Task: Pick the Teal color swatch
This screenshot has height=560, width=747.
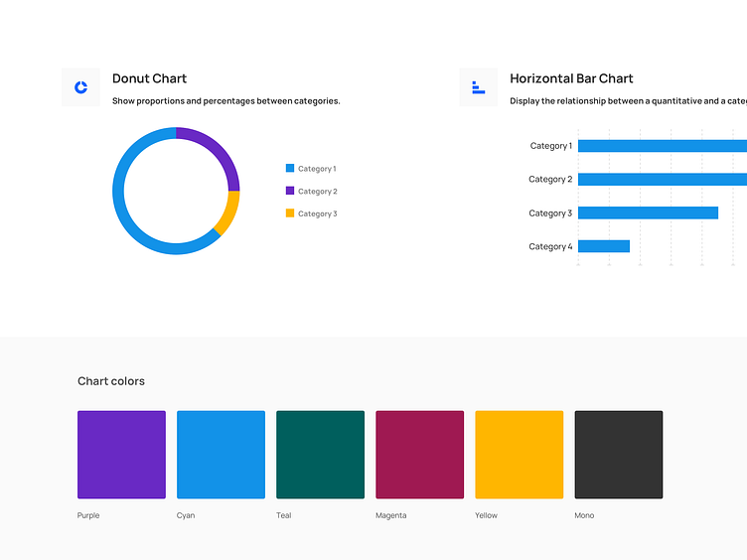Action: click(320, 455)
